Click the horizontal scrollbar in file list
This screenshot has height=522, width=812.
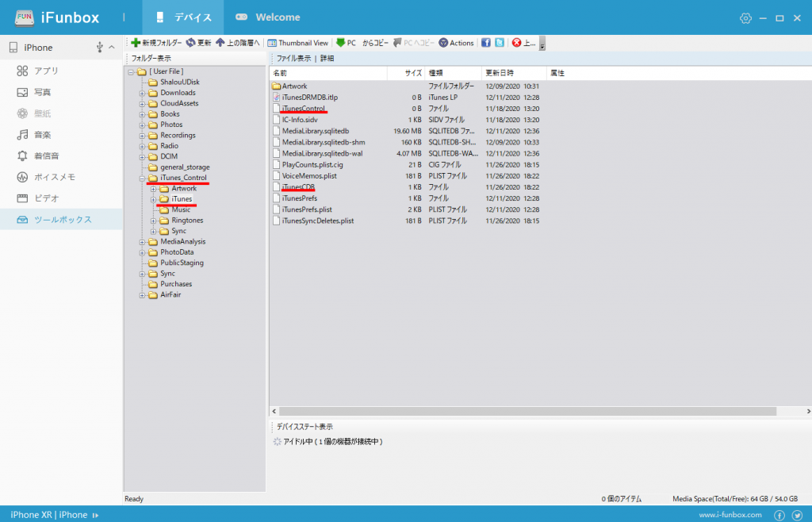tap(527, 411)
